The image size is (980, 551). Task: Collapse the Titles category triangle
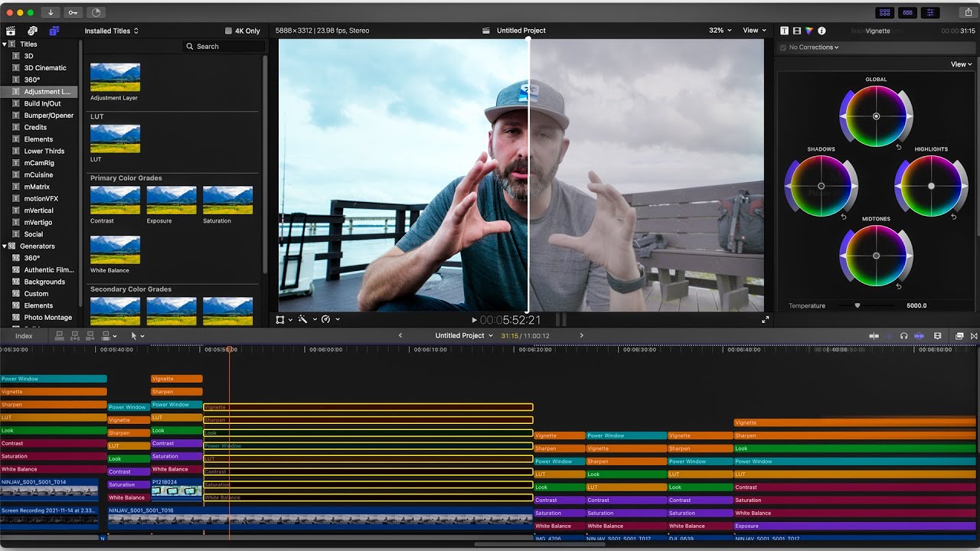point(5,44)
